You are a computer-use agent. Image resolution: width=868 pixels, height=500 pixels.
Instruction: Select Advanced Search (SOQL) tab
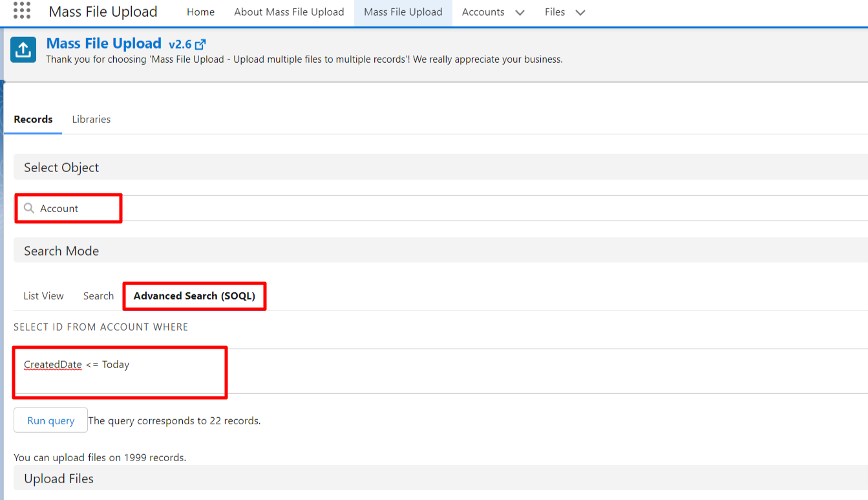[195, 296]
